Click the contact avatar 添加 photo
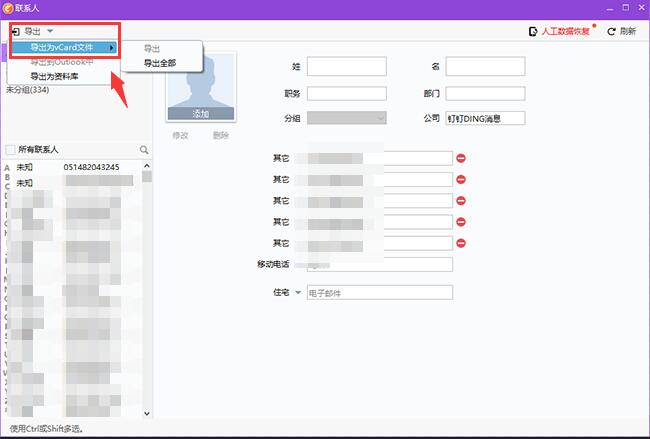Screen dimensions: 650x439 click(201, 87)
